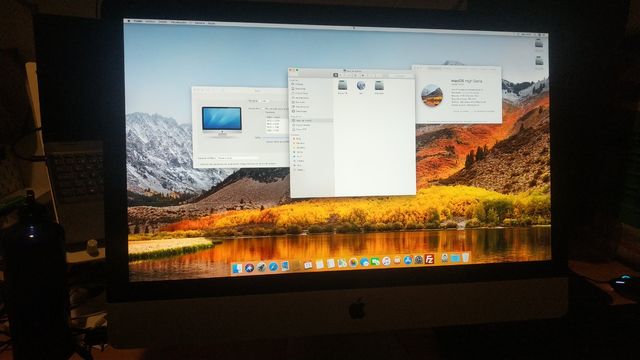
Task: Open the blue Messages bubble icon in Dock
Action: (x=364, y=262)
